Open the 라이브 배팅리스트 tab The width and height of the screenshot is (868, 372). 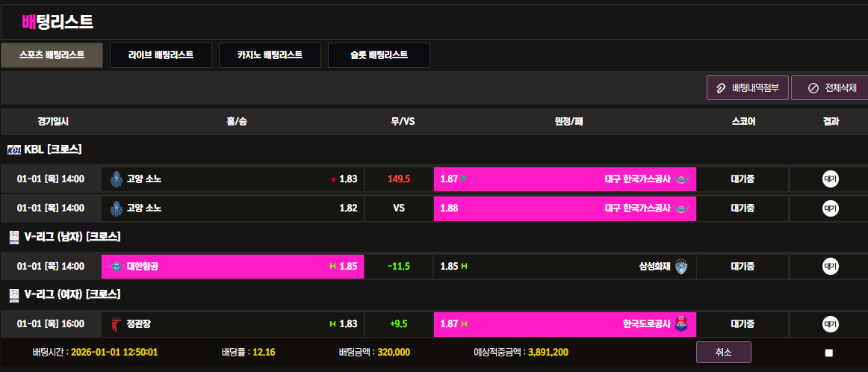[x=161, y=55]
